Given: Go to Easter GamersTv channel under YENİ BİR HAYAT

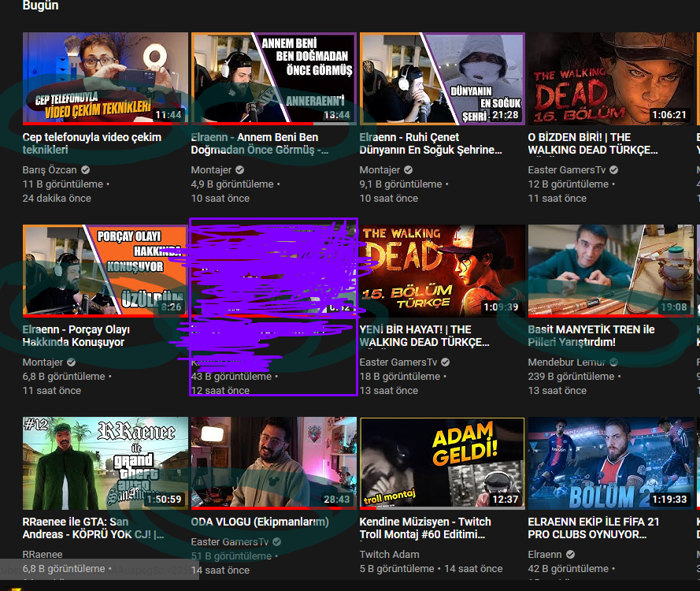Looking at the screenshot, I should 398,362.
